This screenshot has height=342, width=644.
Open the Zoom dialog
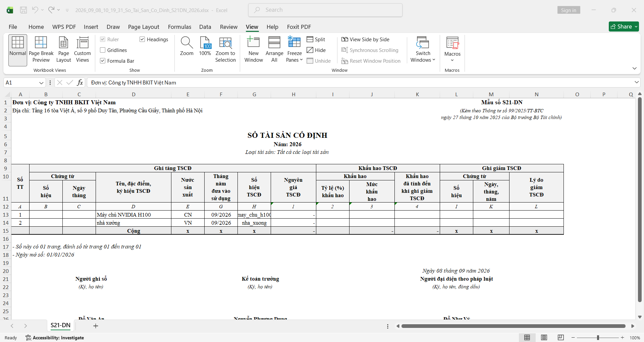[x=186, y=47]
